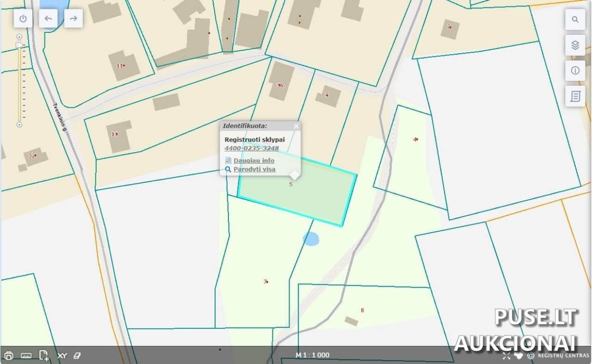The image size is (592, 364).
Task: Print the map using printer icon
Action: pyautogui.click(x=9, y=356)
